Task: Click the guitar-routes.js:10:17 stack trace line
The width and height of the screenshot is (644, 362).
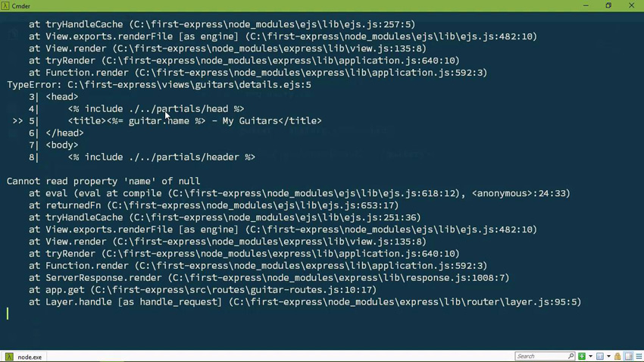Action: (202, 290)
